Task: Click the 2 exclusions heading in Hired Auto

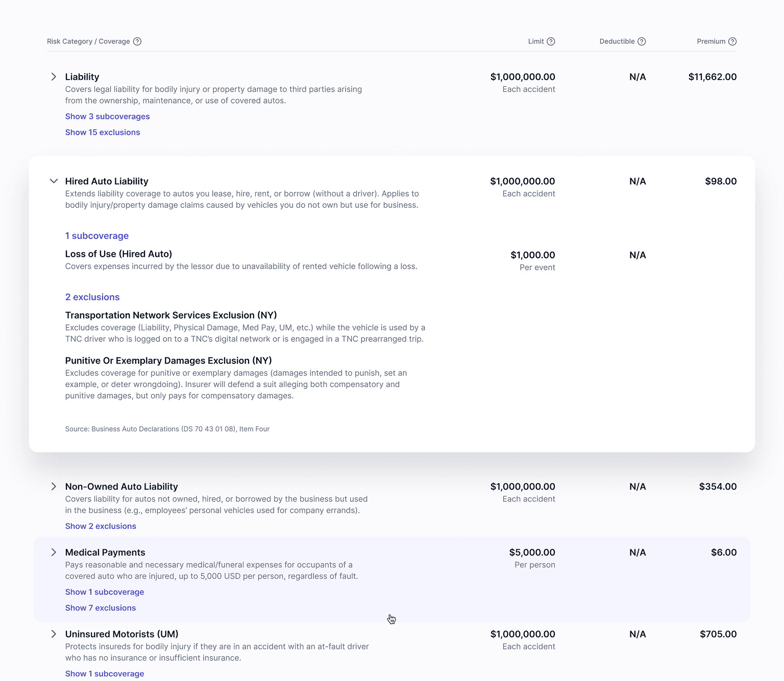Action: coord(92,297)
